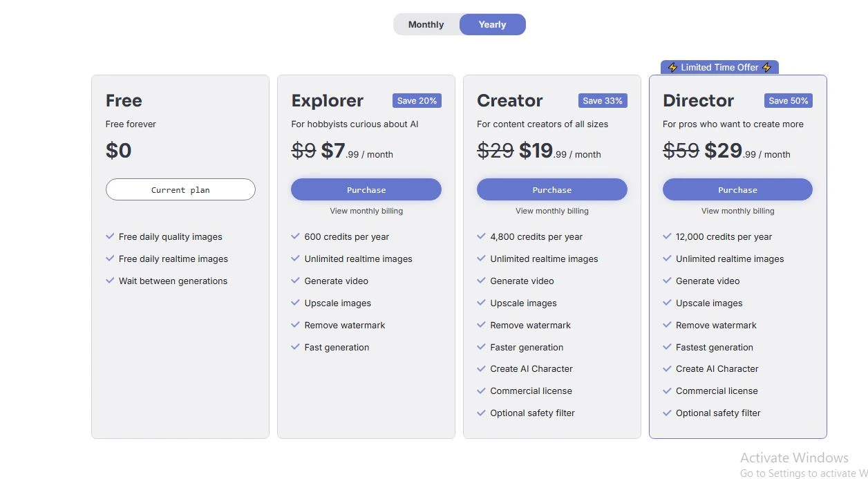This screenshot has height=479, width=868.
Task: View monthly billing under Explorer
Action: coord(366,211)
